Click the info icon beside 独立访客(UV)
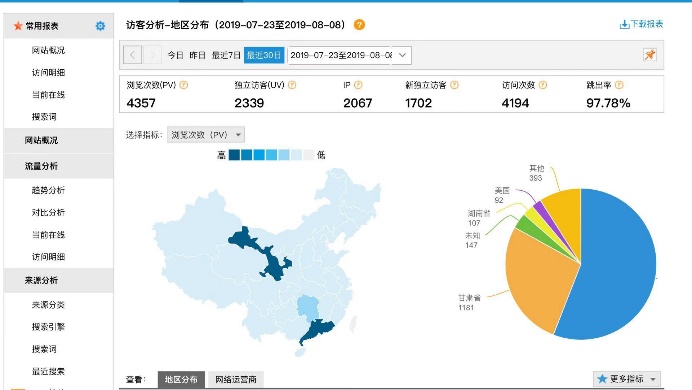This screenshot has width=692, height=390. 292,85
